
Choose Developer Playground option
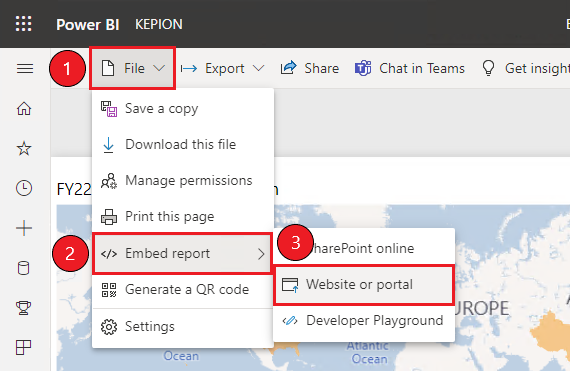pos(364,321)
